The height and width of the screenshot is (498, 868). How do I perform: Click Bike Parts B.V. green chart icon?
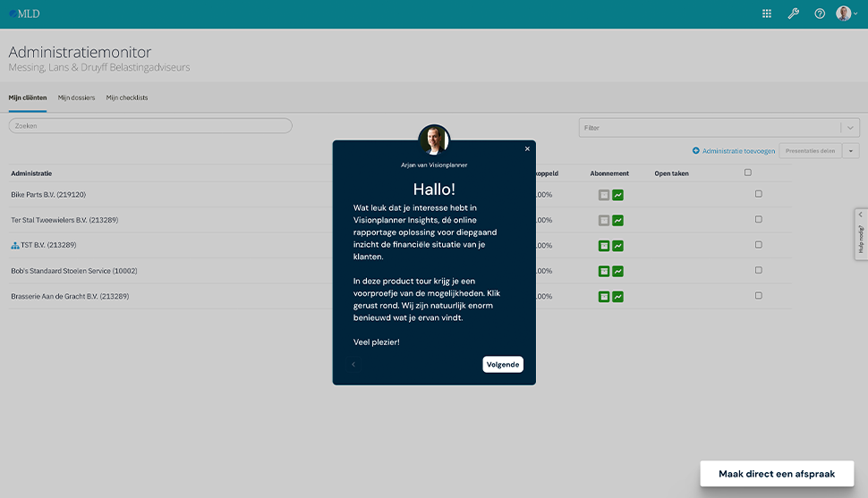coord(617,195)
